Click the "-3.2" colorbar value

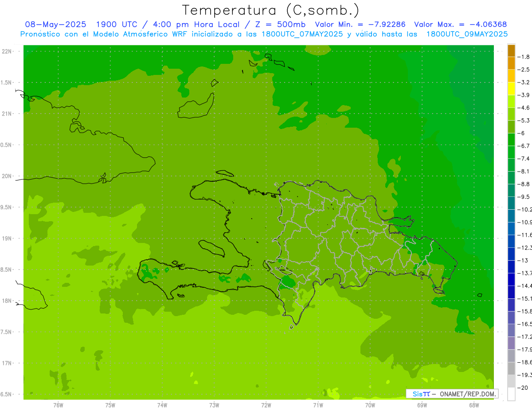pyautogui.click(x=524, y=82)
